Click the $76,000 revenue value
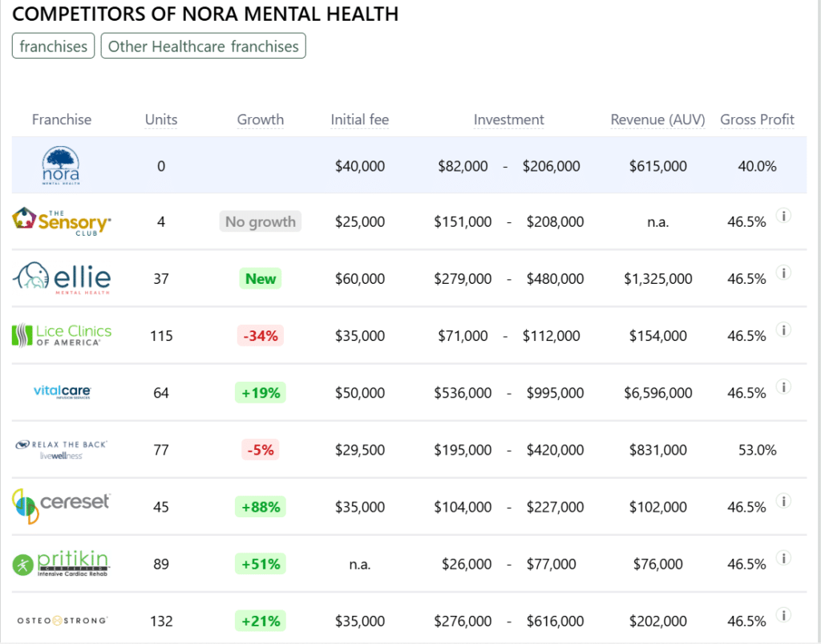This screenshot has height=644, width=821. click(x=657, y=564)
